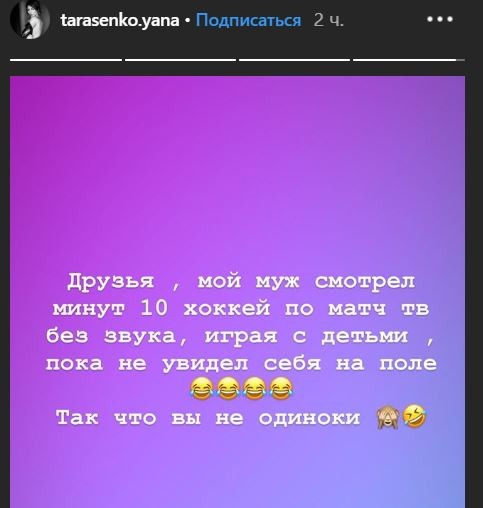Jump to first story progress segment
This screenshot has width=483, height=508.
pos(66,60)
